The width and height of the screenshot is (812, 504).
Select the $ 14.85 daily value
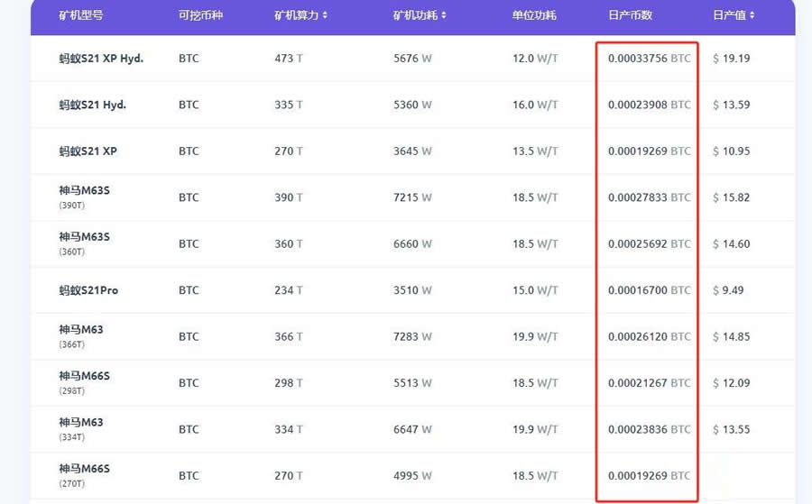731,336
